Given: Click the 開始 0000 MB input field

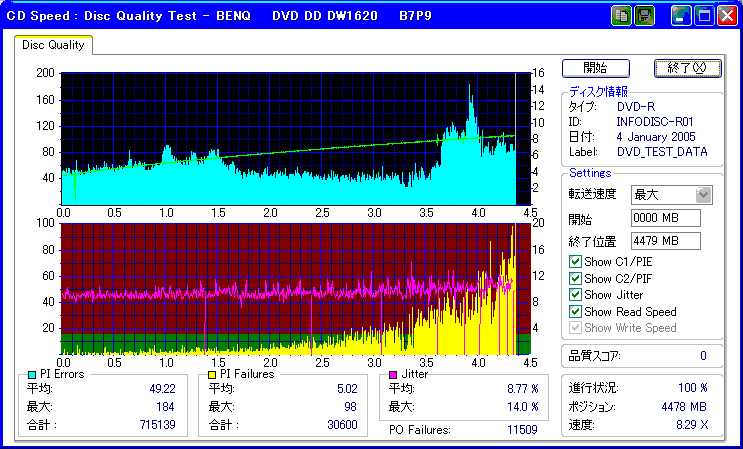Looking at the screenshot, I should pyautogui.click(x=666, y=218).
